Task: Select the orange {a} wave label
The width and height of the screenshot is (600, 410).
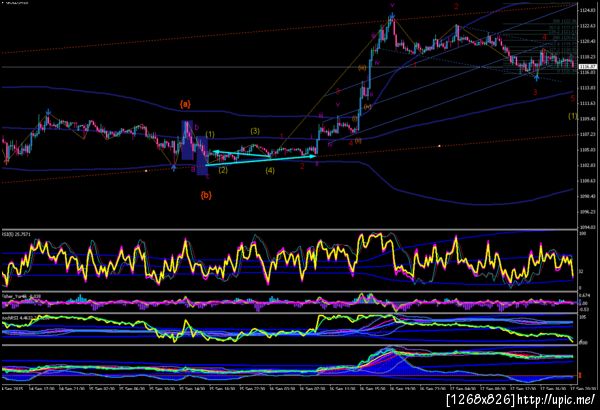Action: [186, 104]
